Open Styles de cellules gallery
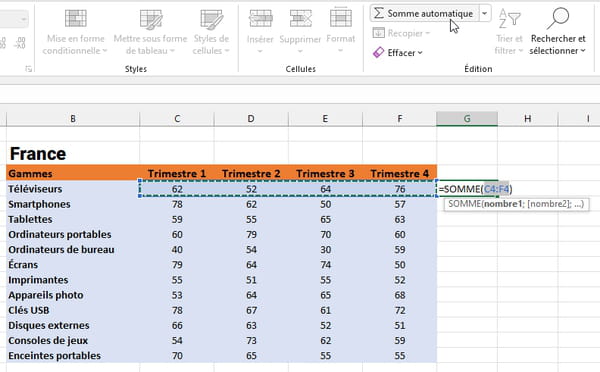600x372 pixels. 211,33
